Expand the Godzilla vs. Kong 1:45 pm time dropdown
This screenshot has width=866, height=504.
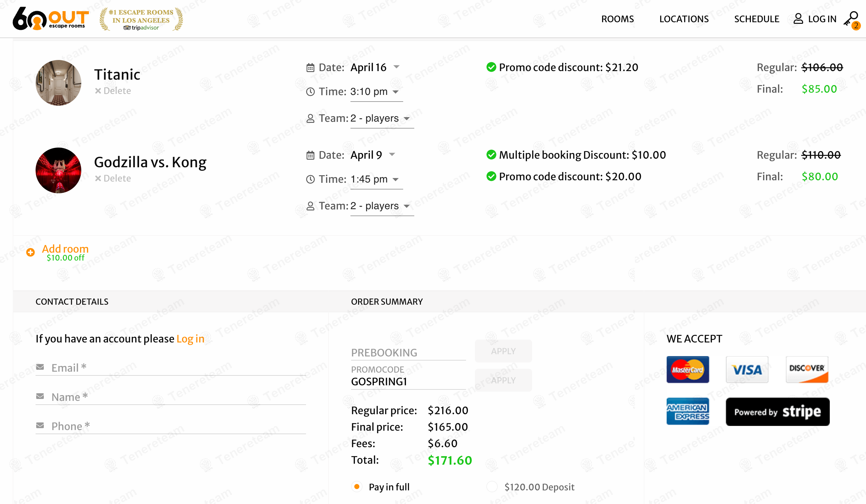(x=375, y=179)
